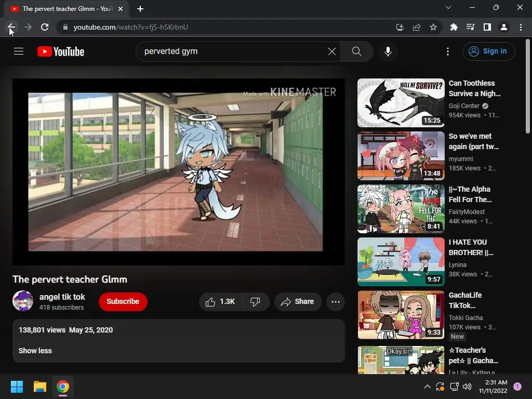Open 'GachaLife TikTok' video thumbnail

click(x=401, y=314)
